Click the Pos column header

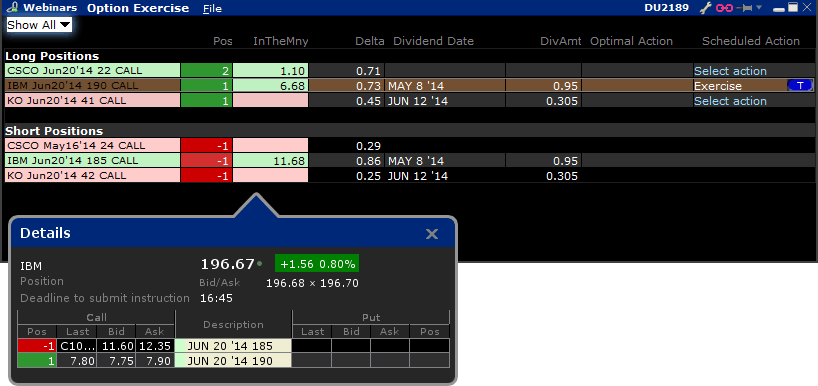(x=223, y=41)
